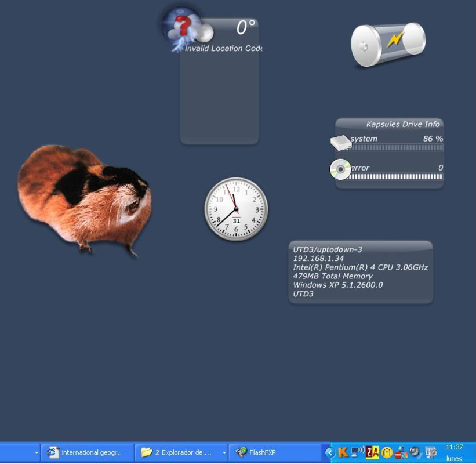The width and height of the screenshot is (476, 464).
Task: Open the orange K Kapsules tray icon
Action: (x=343, y=452)
